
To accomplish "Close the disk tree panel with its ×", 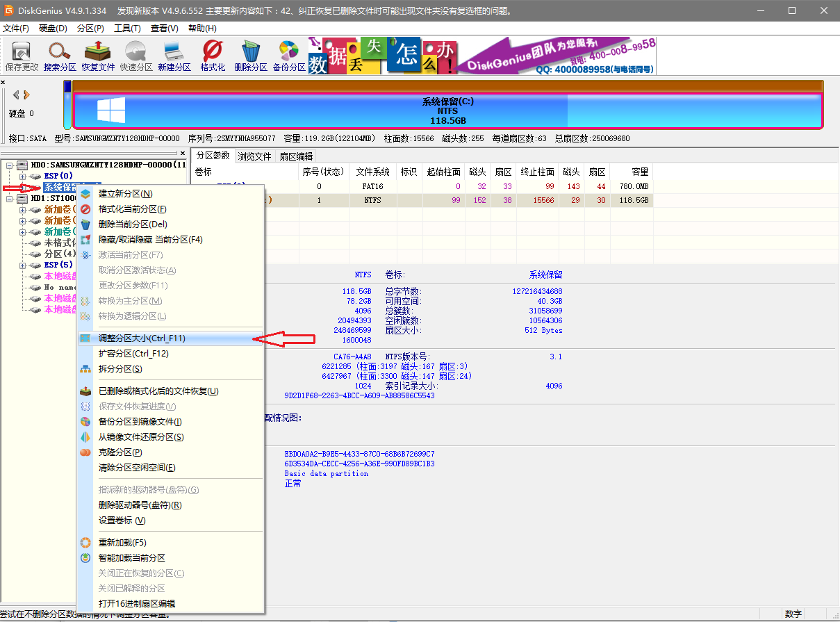I will pyautogui.click(x=183, y=153).
